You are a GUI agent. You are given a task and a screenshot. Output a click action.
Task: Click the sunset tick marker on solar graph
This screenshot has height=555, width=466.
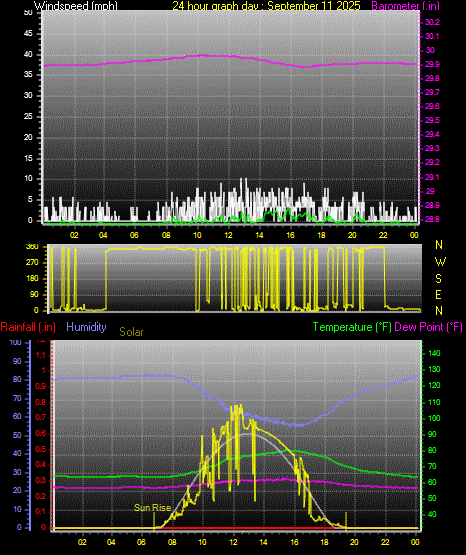pos(346,520)
